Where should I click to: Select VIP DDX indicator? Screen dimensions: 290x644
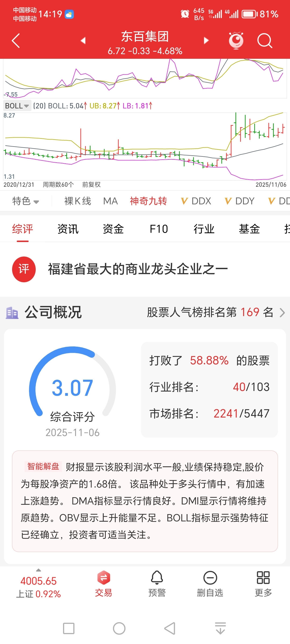coord(196,201)
